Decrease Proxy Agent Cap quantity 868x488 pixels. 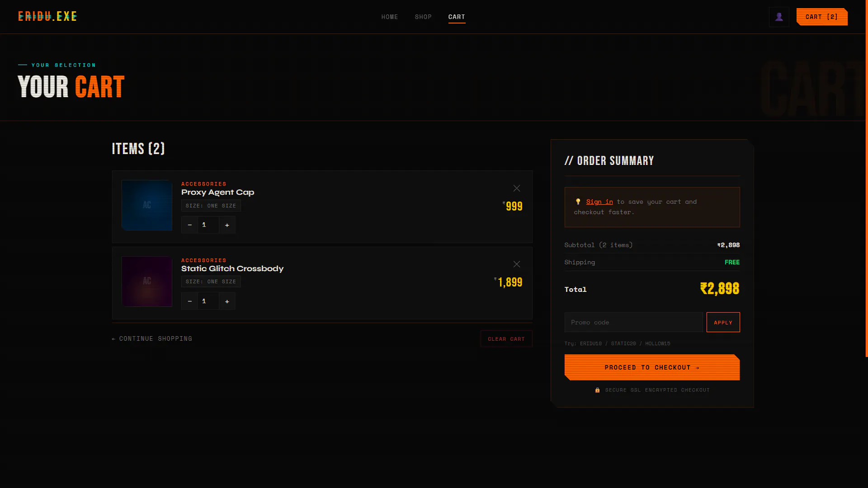click(x=189, y=225)
